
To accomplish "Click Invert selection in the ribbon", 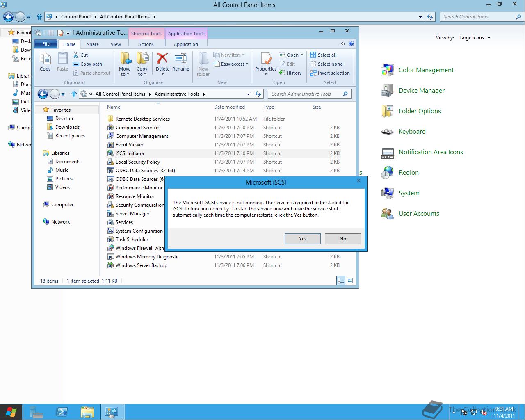I will (330, 73).
